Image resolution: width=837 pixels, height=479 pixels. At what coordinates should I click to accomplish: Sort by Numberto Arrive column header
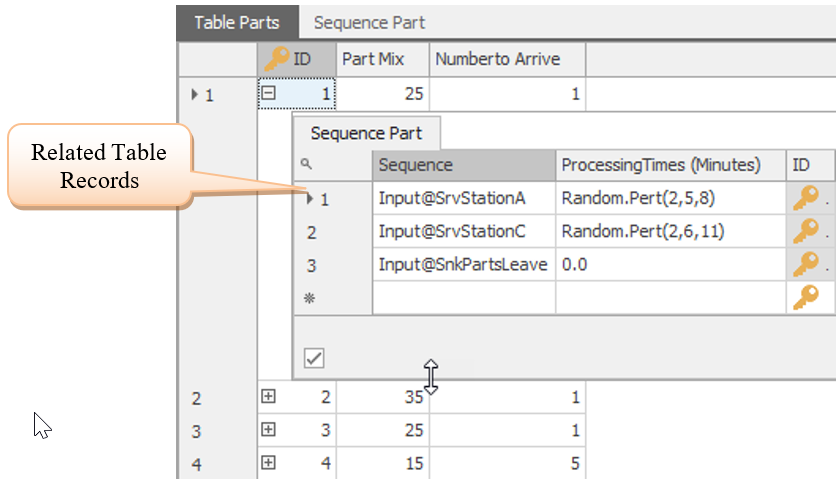(x=508, y=59)
